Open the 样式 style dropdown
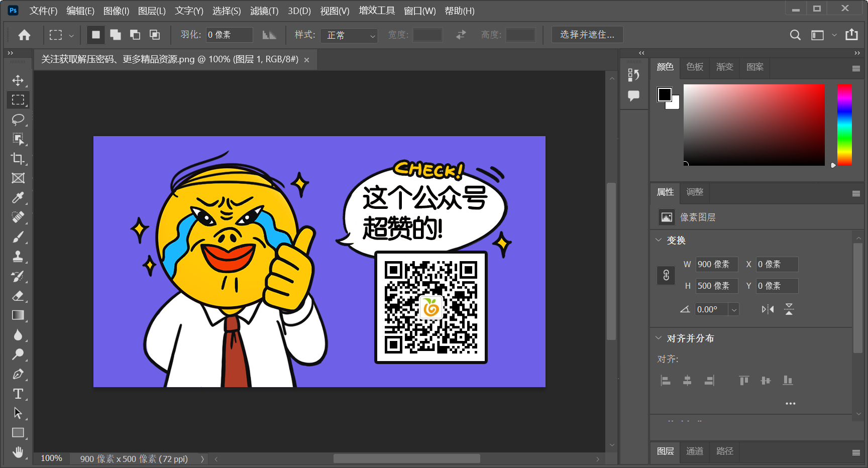The width and height of the screenshot is (868, 468). pyautogui.click(x=349, y=35)
